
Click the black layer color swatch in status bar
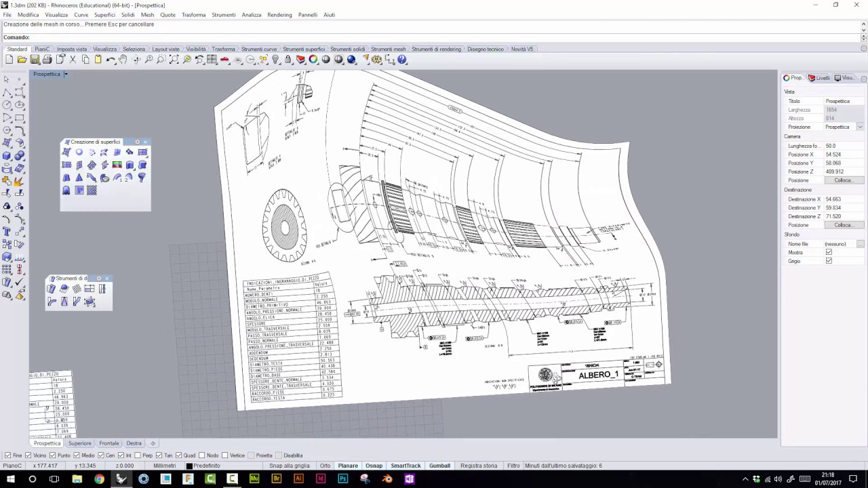[189, 466]
